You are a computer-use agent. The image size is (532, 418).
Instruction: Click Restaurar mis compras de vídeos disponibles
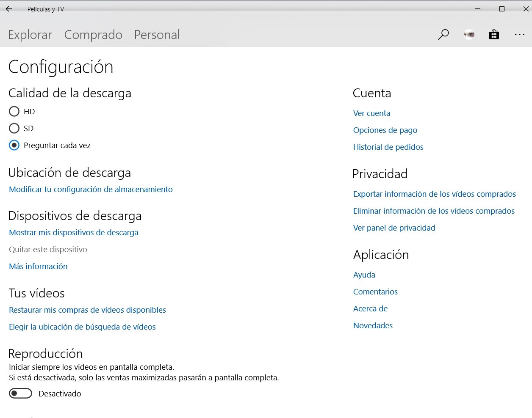[87, 310]
